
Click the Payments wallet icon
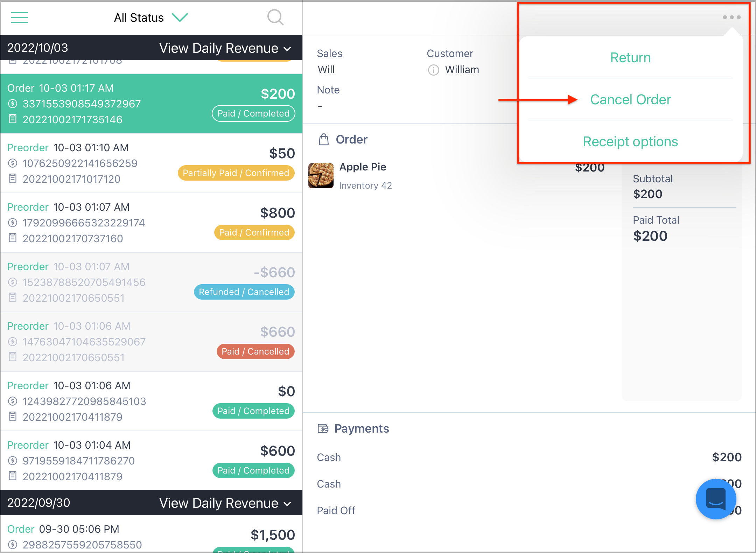(323, 428)
